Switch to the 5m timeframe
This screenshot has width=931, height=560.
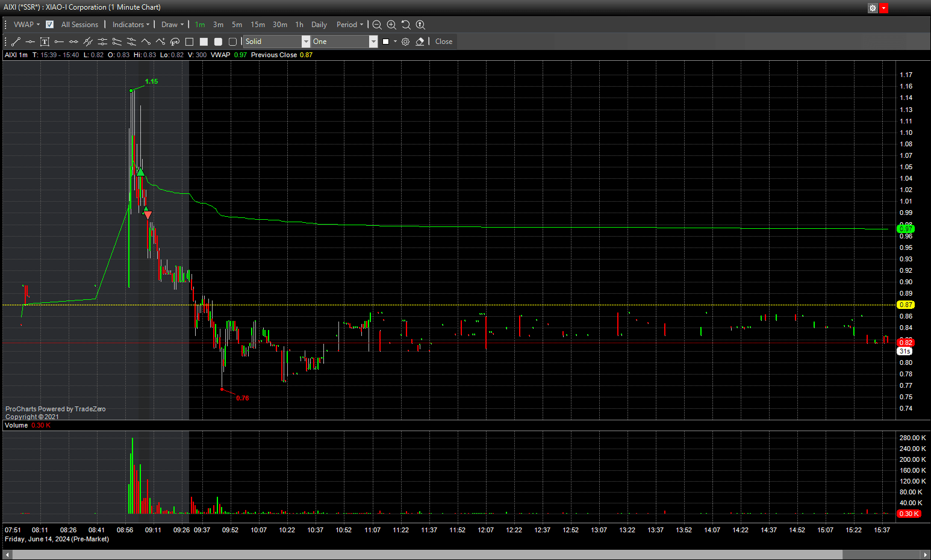coord(237,25)
